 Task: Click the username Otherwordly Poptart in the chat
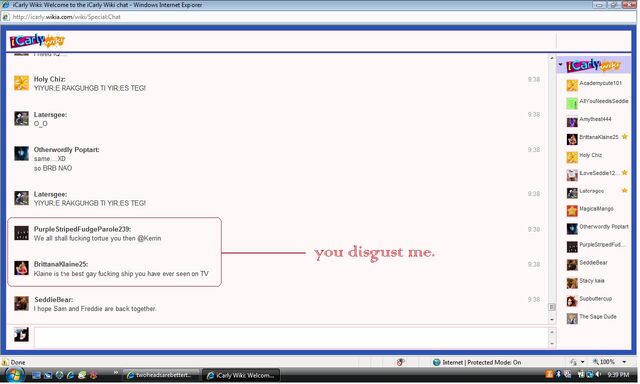[x=67, y=150]
